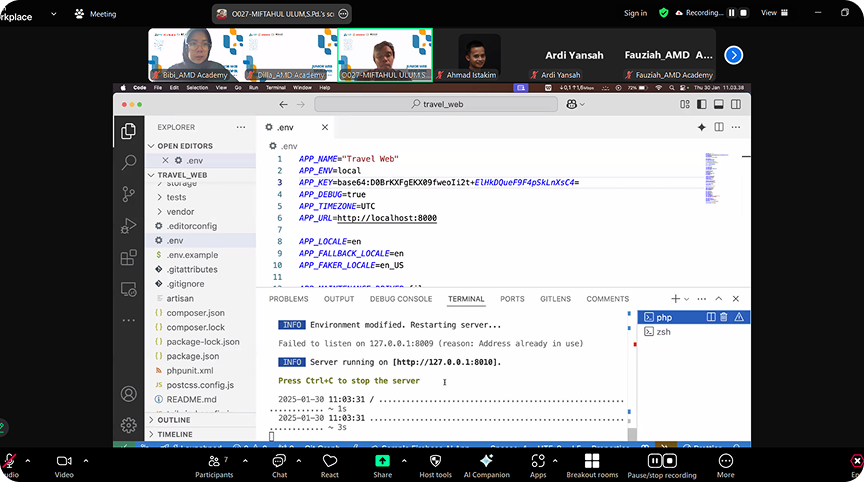Screen dimensions: 864x482
Task: Switch to the GITLENS panel tab
Action: pyautogui.click(x=555, y=299)
